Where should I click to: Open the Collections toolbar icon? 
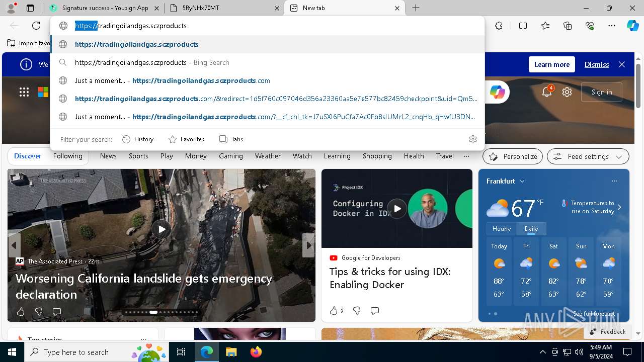568,26
